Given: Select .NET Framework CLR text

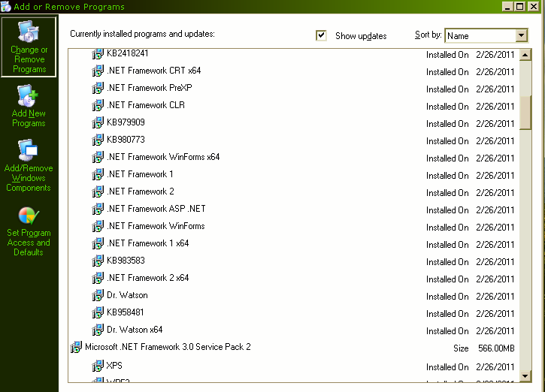Looking at the screenshot, I should (x=146, y=105).
